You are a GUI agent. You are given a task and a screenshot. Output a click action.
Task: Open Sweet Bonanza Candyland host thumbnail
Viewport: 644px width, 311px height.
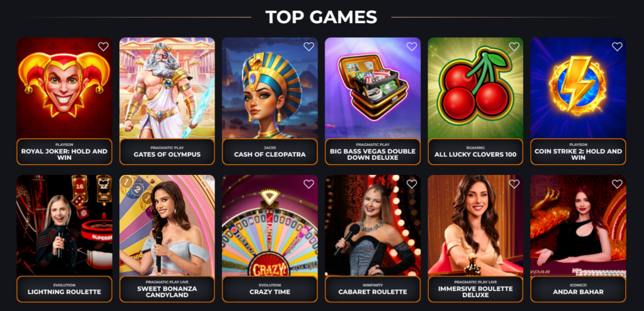pyautogui.click(x=167, y=225)
